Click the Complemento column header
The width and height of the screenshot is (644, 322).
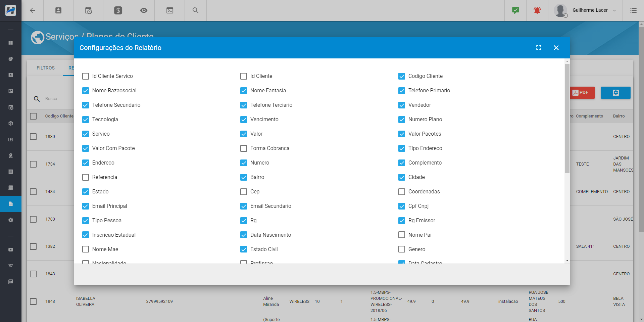pos(589,116)
